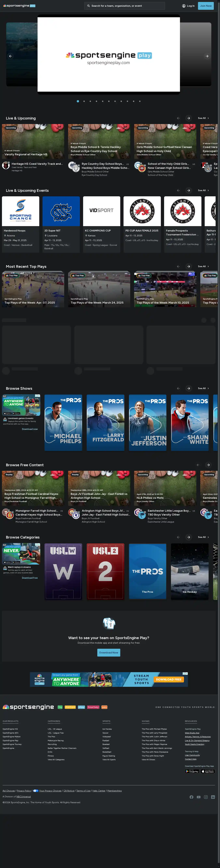The height and width of the screenshot is (868, 220).
Task: Open the YouTube icon in the footer
Action: [199, 797]
